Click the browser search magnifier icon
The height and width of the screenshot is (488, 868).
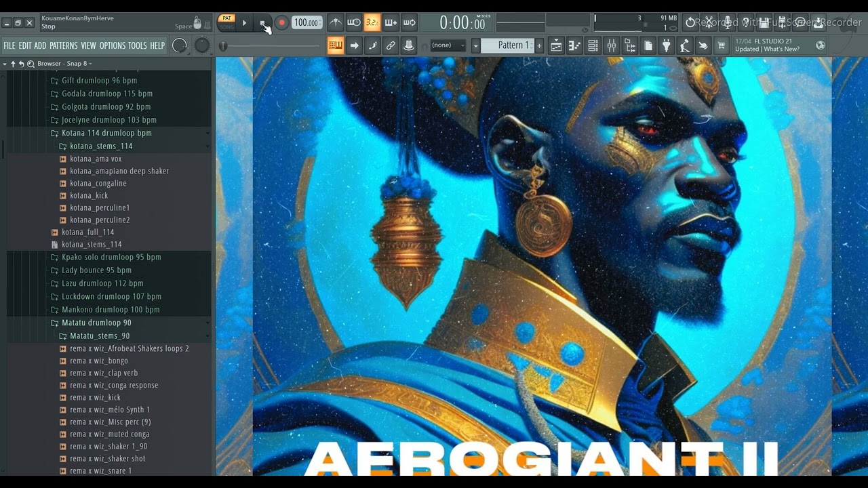pyautogui.click(x=31, y=64)
